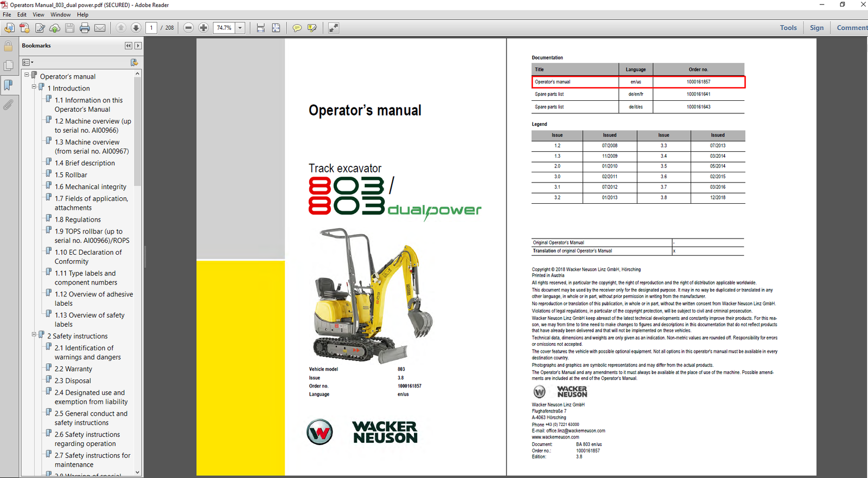Click the www.wackerneuson.com website text
The image size is (868, 478).
556,437
